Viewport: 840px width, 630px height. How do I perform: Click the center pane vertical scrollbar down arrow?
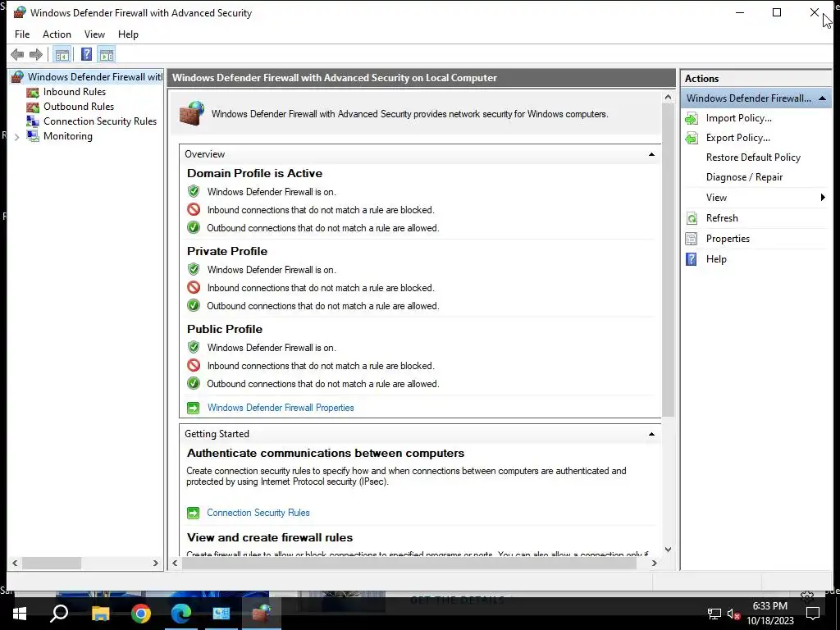tap(668, 549)
